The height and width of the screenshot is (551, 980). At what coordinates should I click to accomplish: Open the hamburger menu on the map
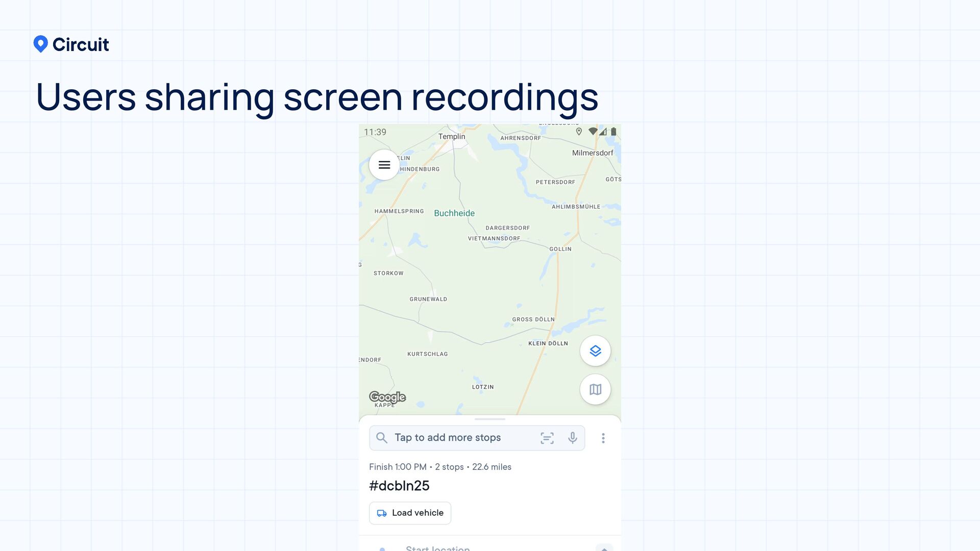coord(384,165)
